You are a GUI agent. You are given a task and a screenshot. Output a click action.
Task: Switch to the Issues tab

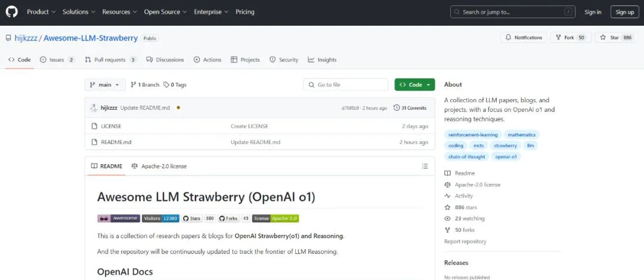coord(57,60)
